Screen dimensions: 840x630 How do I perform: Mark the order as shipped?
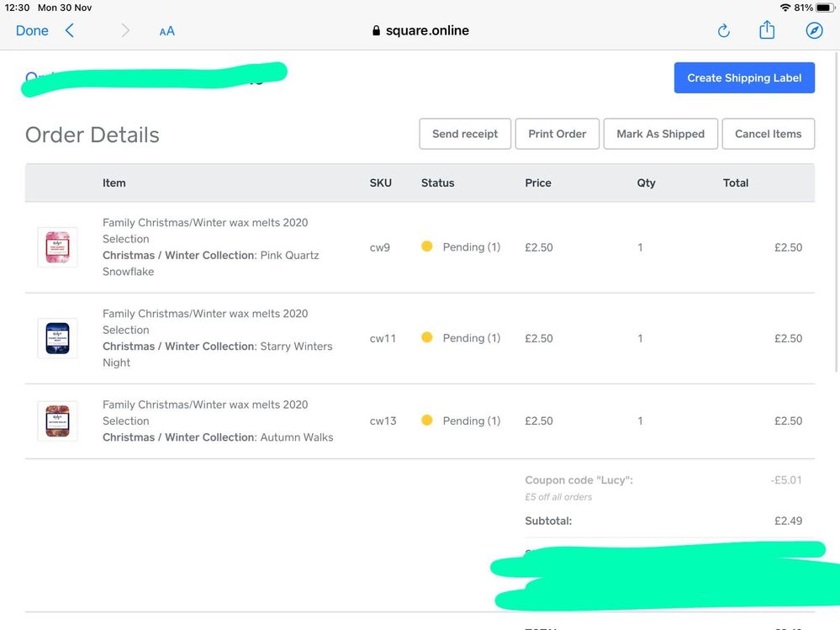tap(660, 134)
